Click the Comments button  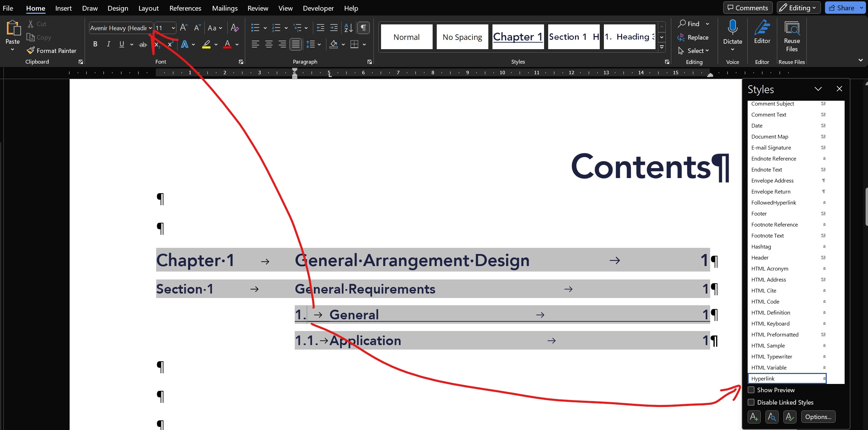click(748, 8)
